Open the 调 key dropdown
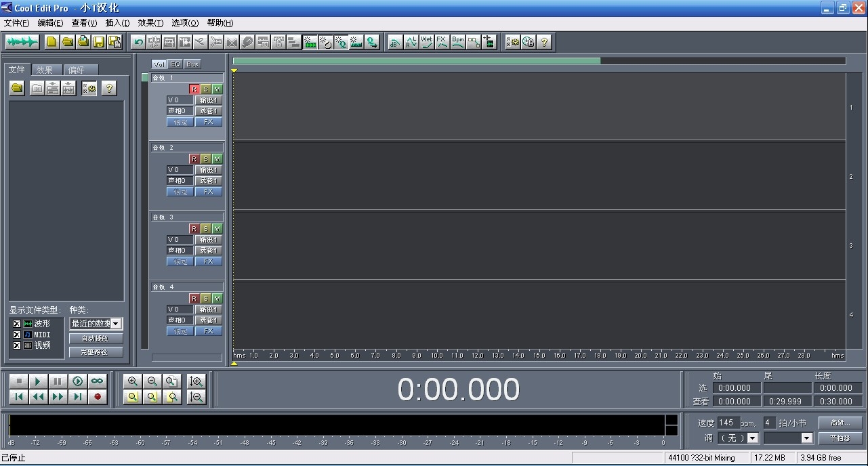 tap(753, 438)
